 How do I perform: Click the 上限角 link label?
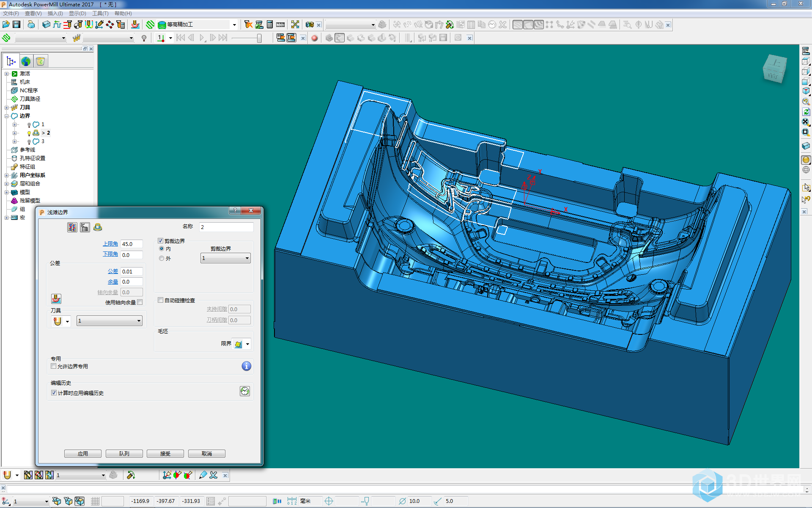click(110, 244)
